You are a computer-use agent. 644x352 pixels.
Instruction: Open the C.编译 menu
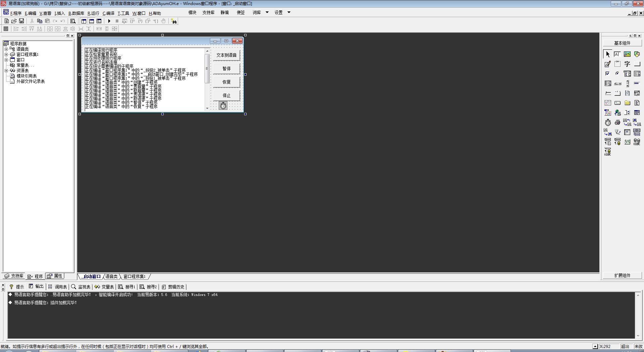click(x=108, y=13)
